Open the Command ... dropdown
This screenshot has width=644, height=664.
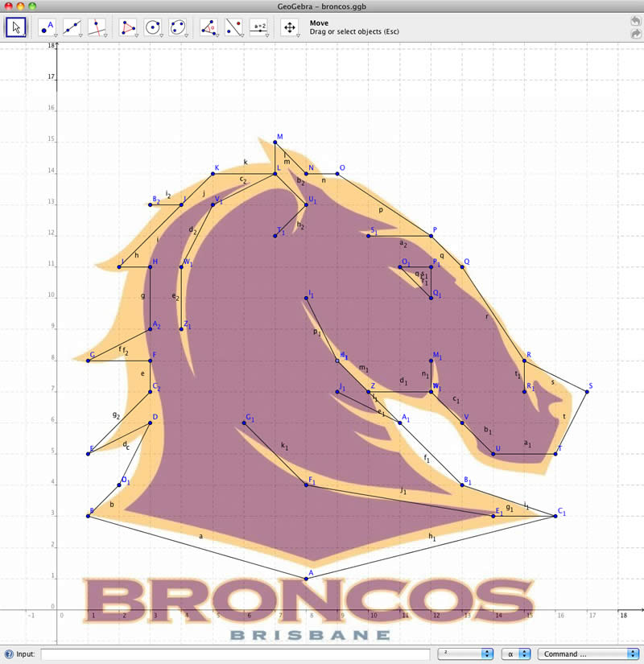(588, 654)
